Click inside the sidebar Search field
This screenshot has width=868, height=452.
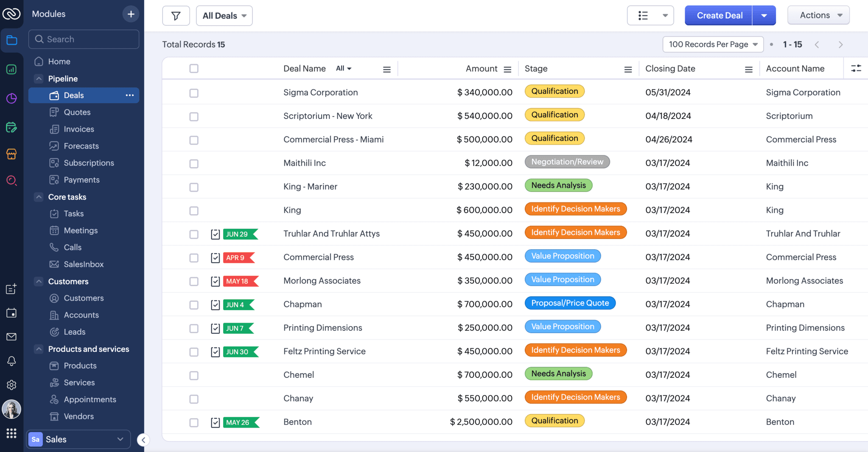pyautogui.click(x=84, y=39)
